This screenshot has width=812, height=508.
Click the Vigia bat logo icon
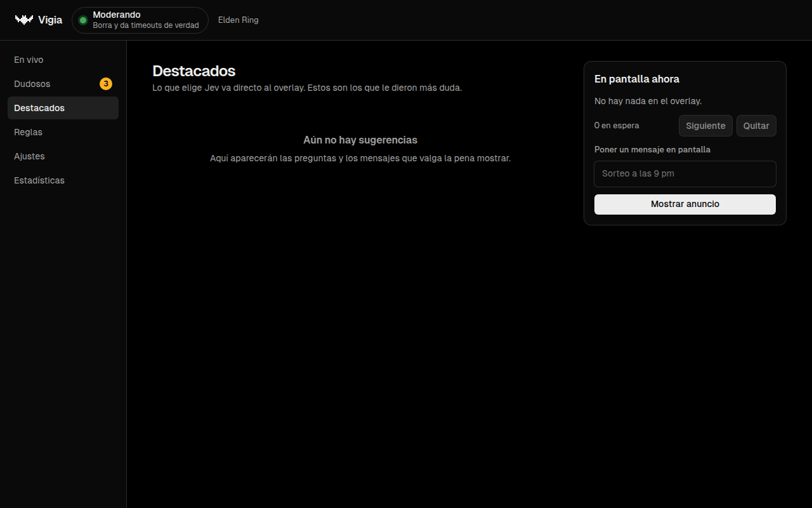(24, 20)
